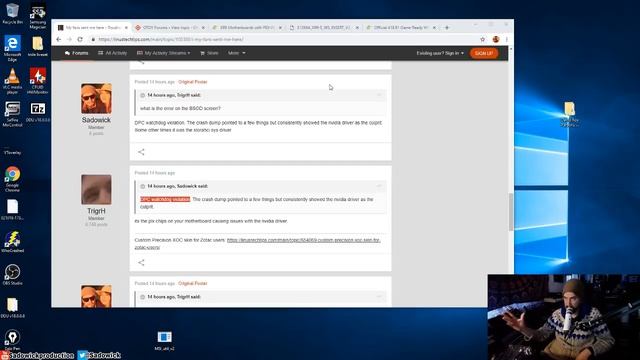This screenshot has width=640, height=360.
Task: Click the highlighted 'DPC watchdog violation' text
Action: pos(165,199)
